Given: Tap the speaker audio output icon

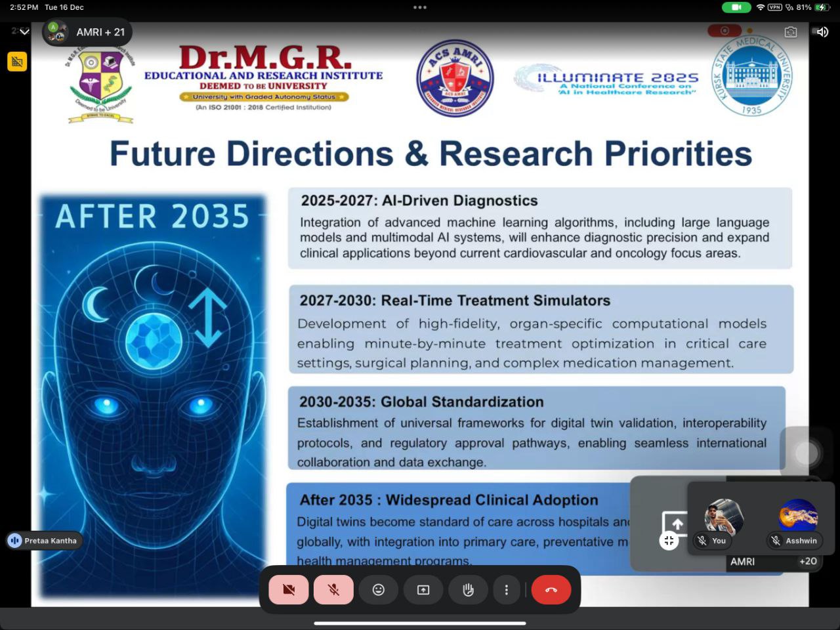Looking at the screenshot, I should 822,31.
